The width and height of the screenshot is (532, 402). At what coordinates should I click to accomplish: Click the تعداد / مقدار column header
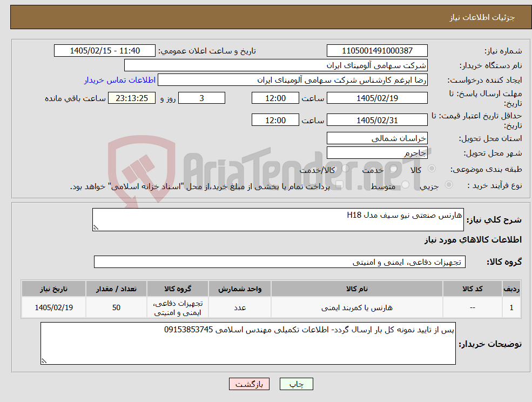pos(116,289)
